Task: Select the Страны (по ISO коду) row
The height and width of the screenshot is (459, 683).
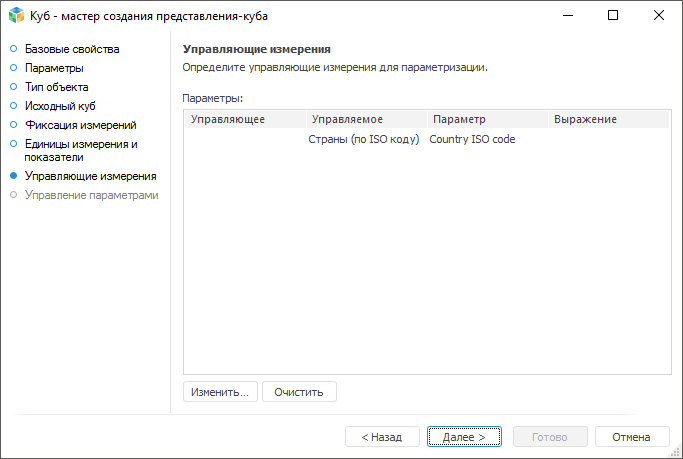Action: [x=363, y=139]
